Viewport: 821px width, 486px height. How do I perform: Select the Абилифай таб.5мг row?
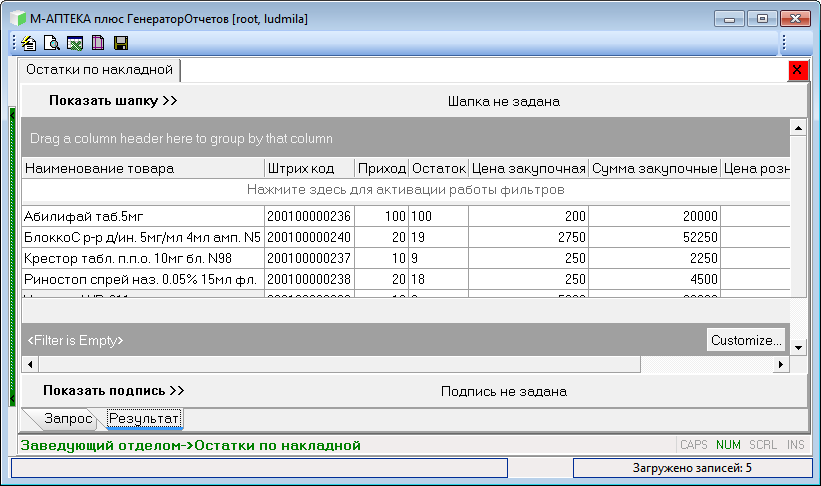pyautogui.click(x=142, y=215)
